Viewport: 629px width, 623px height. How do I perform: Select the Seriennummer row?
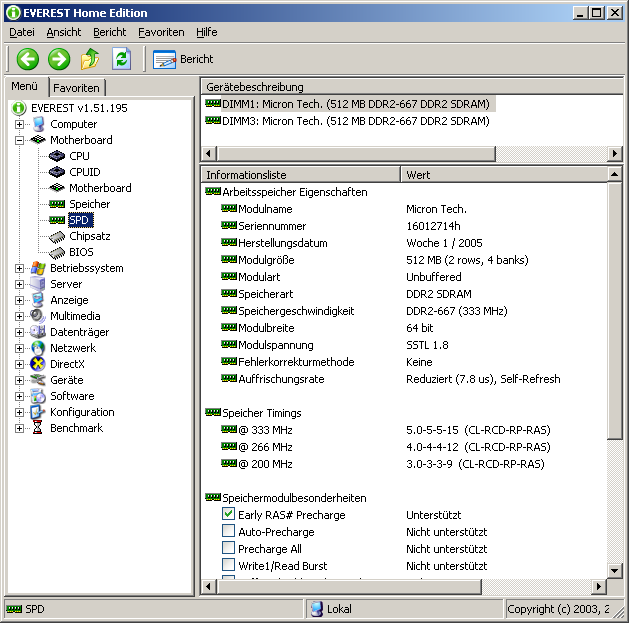tap(405, 226)
